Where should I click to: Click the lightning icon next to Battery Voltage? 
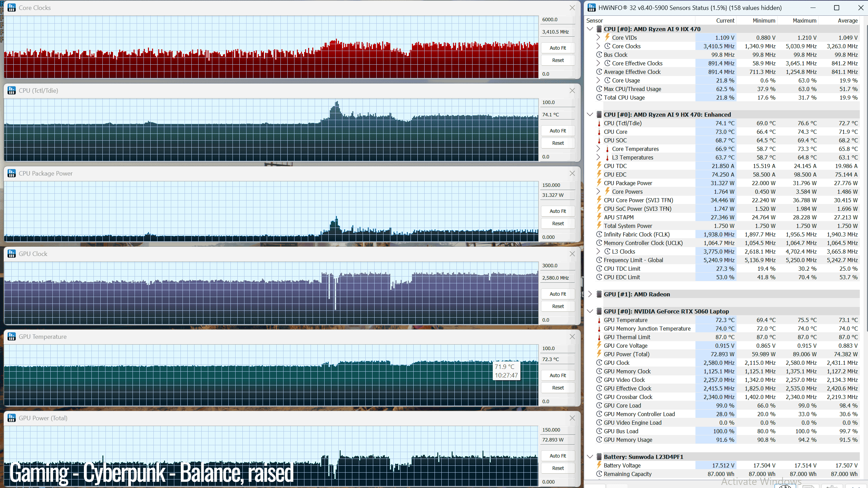pos(599,465)
